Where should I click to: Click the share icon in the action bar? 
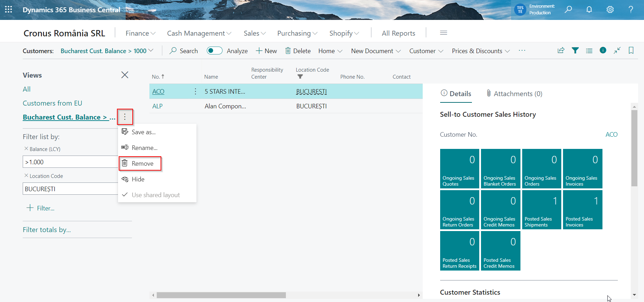pos(561,50)
